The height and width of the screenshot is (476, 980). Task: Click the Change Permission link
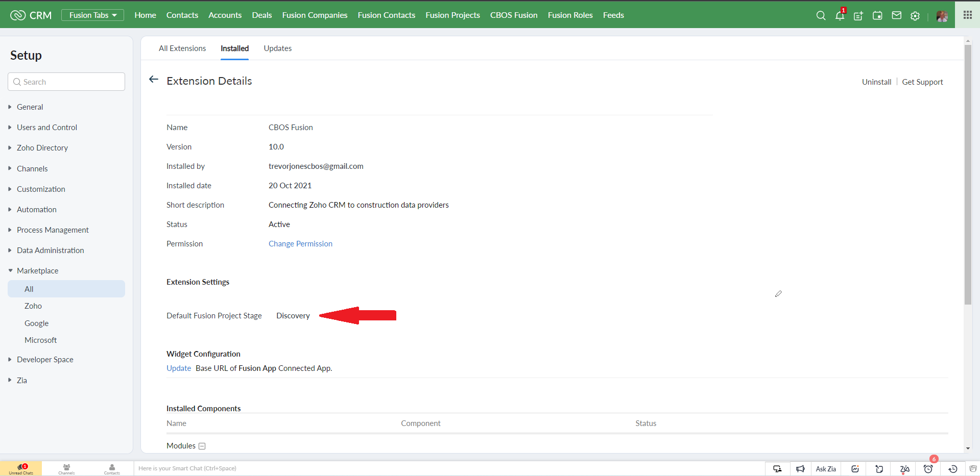300,244
